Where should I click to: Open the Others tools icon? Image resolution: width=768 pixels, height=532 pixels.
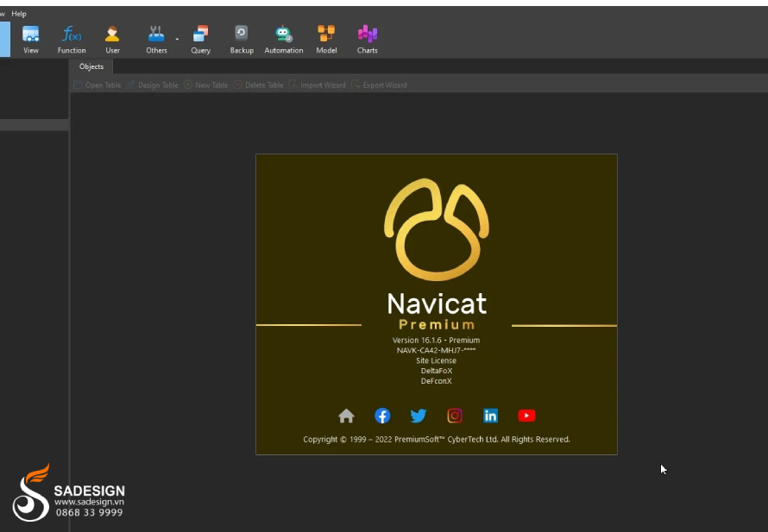coord(156,40)
